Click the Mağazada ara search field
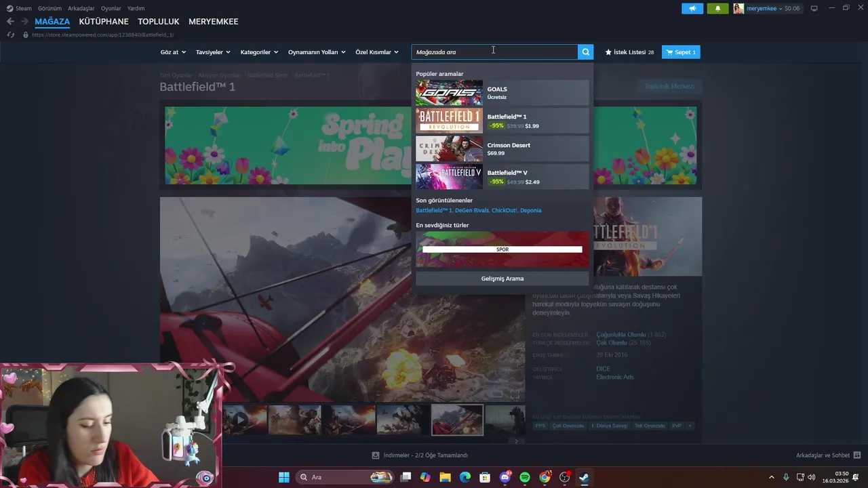 point(494,52)
